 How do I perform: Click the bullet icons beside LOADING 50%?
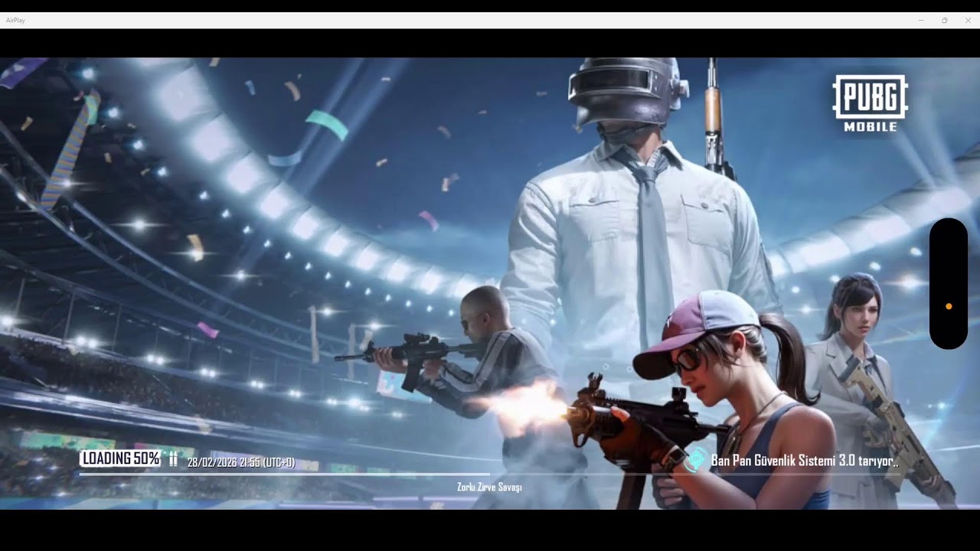(x=173, y=459)
